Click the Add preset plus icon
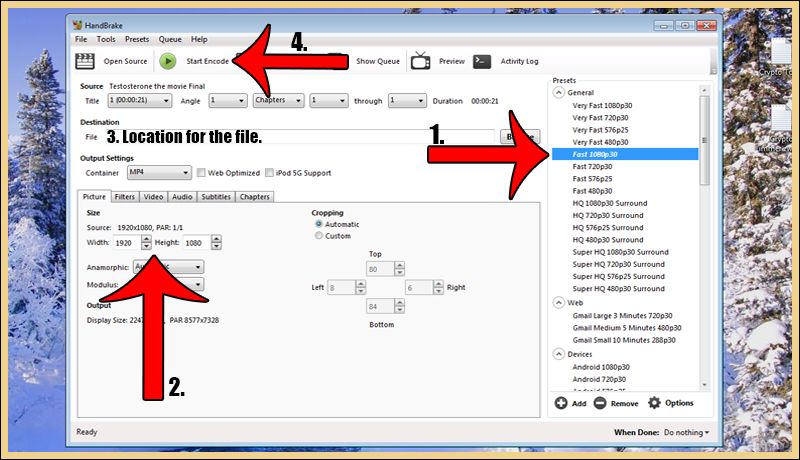The width and height of the screenshot is (800, 460). 561,403
